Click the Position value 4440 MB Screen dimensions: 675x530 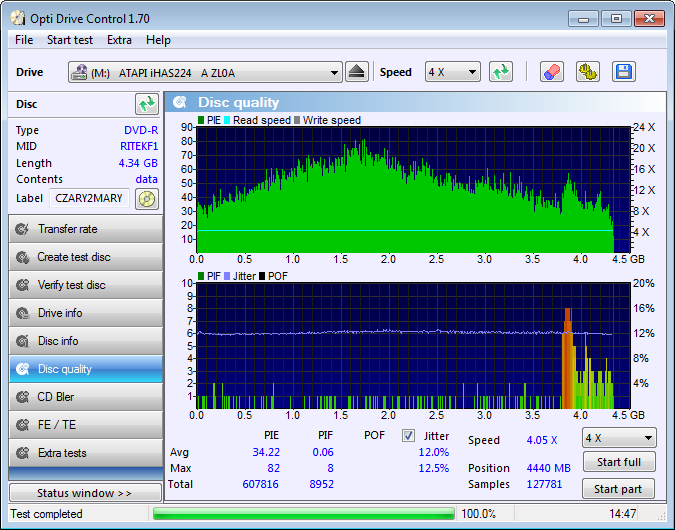[x=548, y=468]
